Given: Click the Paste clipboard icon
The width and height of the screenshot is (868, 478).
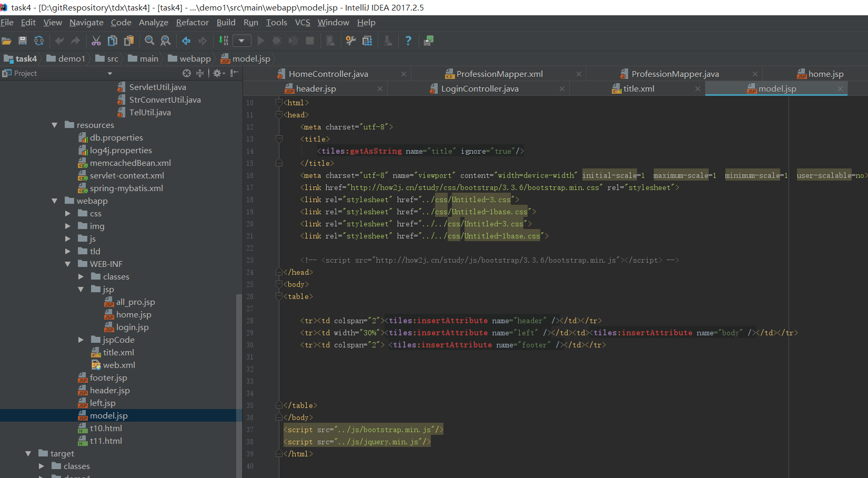Looking at the screenshot, I should click(x=129, y=41).
